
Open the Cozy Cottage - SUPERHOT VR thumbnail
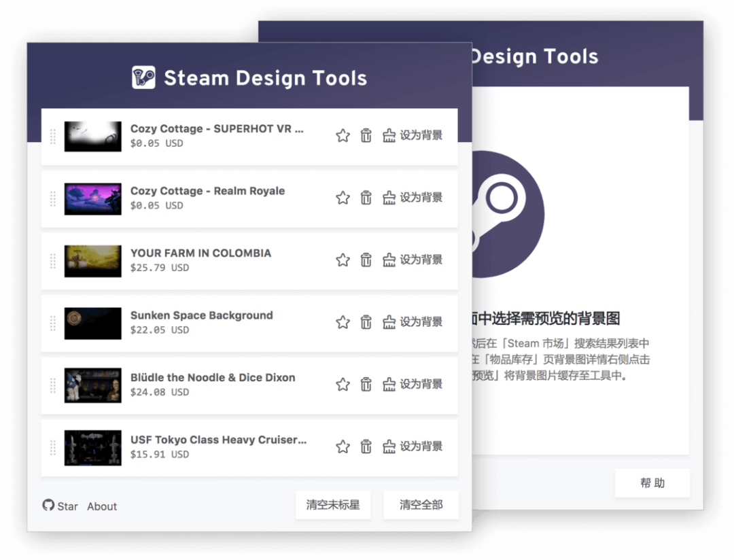pos(92,136)
